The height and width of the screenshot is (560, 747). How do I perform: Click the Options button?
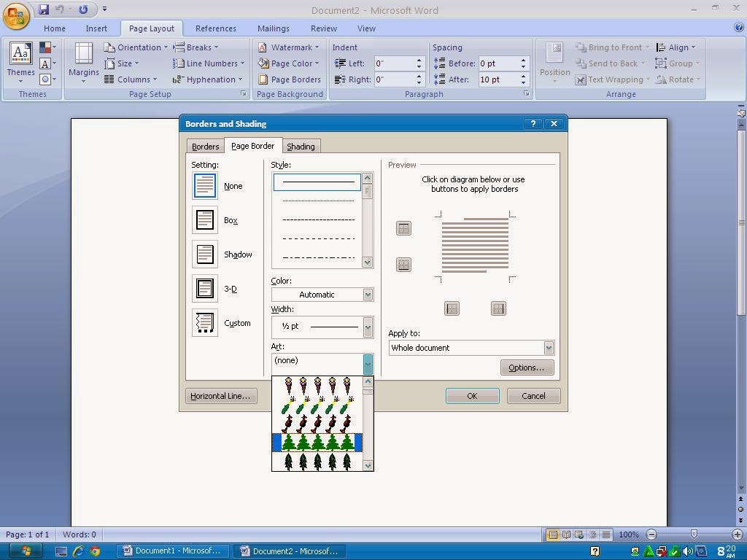pyautogui.click(x=527, y=367)
